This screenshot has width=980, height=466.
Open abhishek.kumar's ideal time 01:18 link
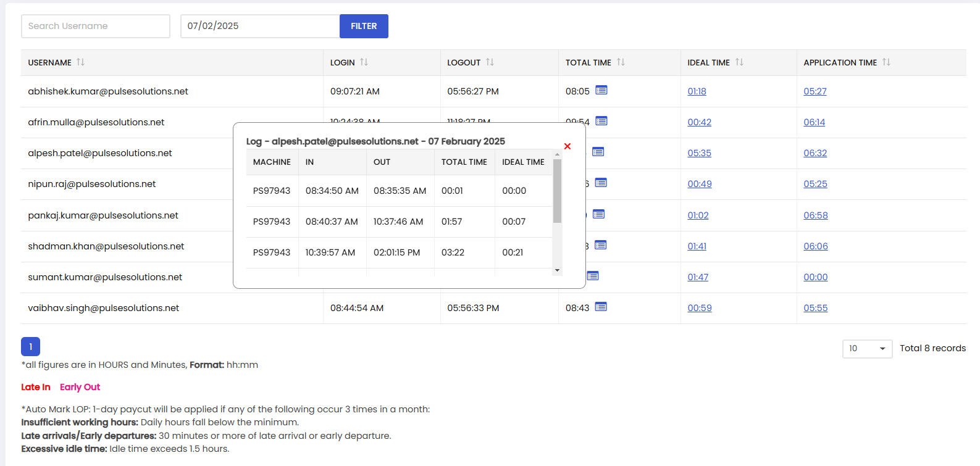click(x=697, y=91)
